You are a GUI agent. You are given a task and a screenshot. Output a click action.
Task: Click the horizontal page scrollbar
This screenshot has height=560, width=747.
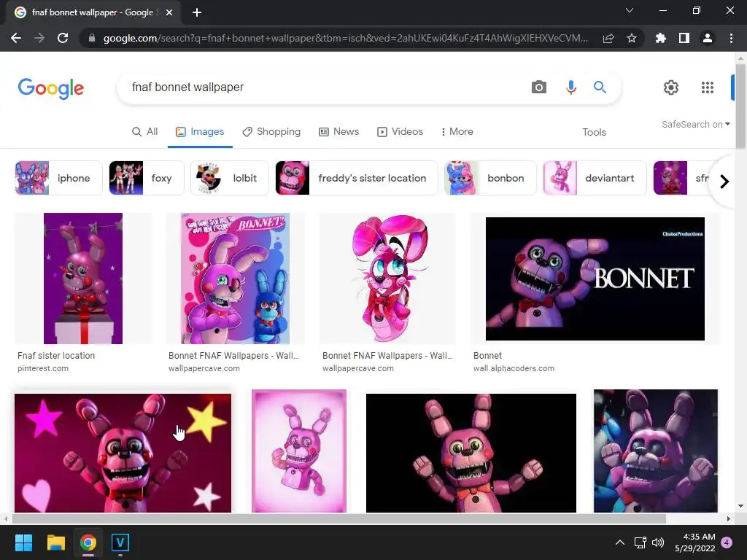[338, 518]
